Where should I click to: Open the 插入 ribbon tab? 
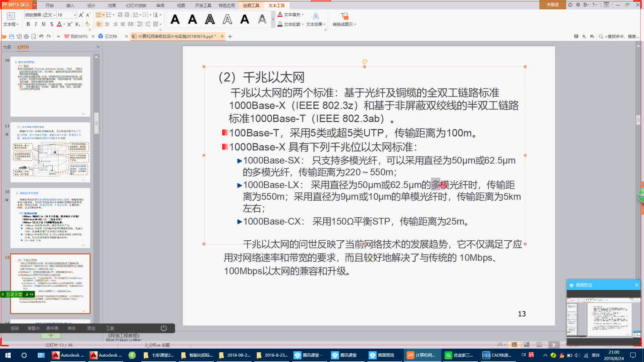(x=70, y=5)
